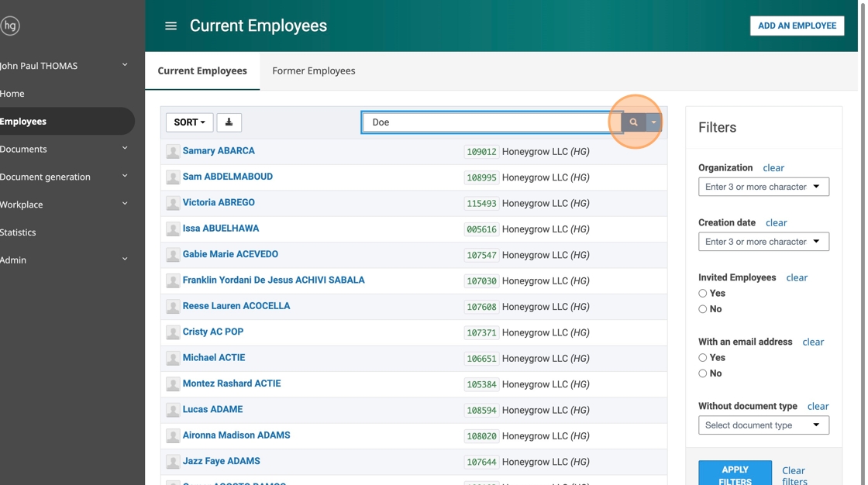Select Yes for With an email address
The image size is (868, 485).
pos(702,358)
